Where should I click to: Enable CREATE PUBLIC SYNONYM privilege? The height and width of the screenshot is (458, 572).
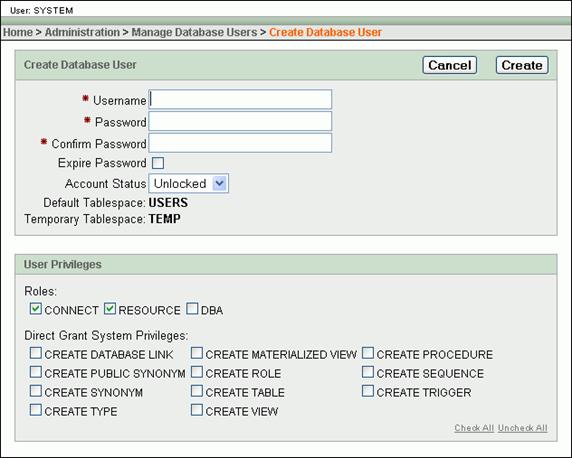pyautogui.click(x=36, y=372)
